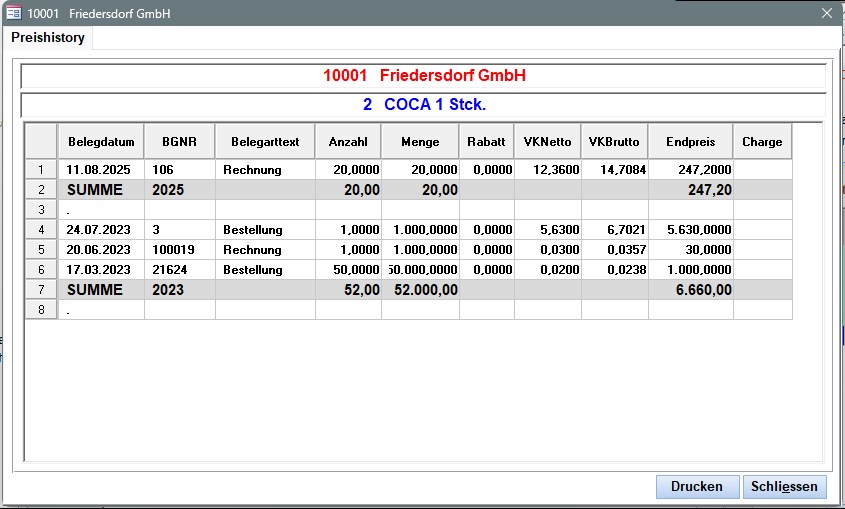Click the Schliessen button
Image resolution: width=845 pixels, height=509 pixels.
point(785,487)
